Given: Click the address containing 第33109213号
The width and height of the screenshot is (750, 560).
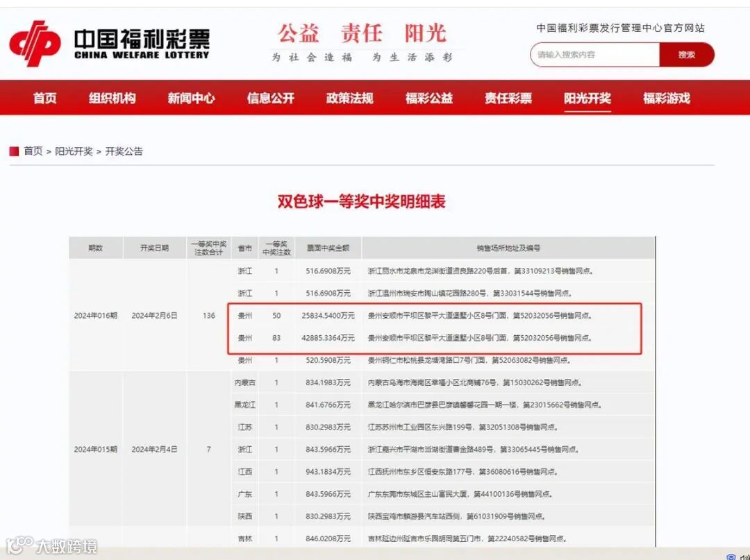Looking at the screenshot, I should tap(481, 271).
